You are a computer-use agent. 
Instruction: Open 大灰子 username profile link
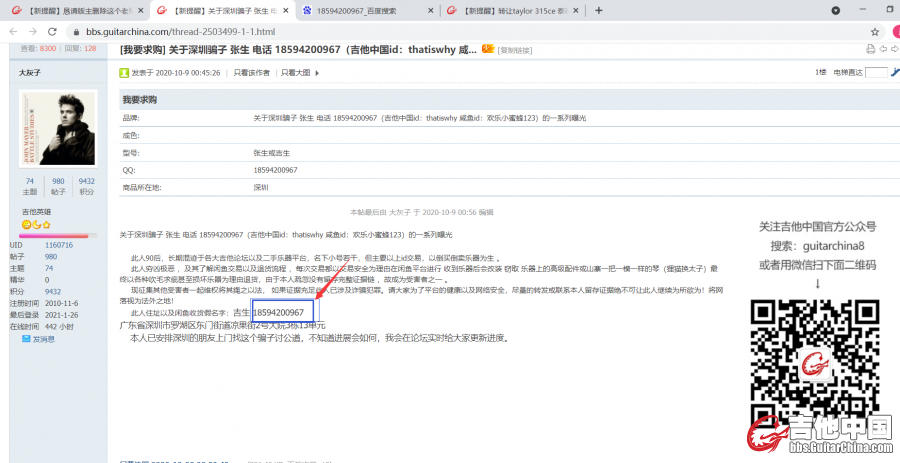point(31,73)
